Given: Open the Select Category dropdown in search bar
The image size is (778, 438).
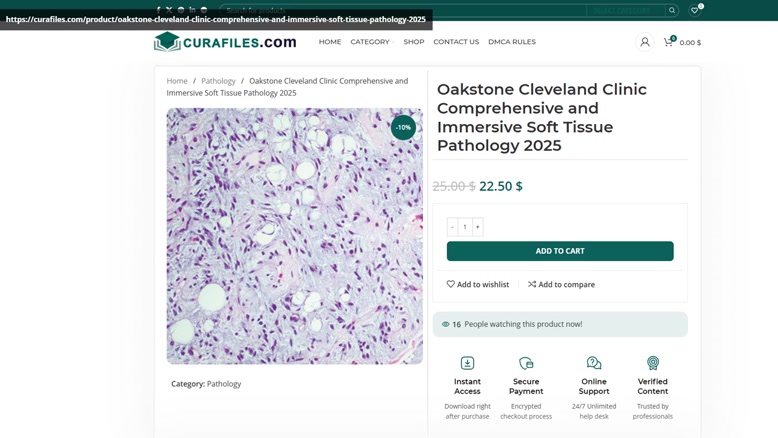Looking at the screenshot, I should pos(625,10).
